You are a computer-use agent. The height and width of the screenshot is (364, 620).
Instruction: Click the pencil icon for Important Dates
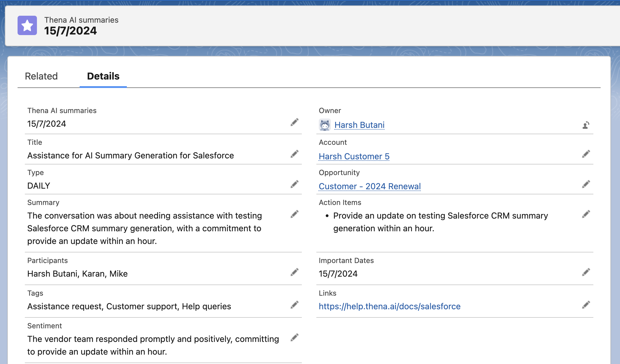pyautogui.click(x=586, y=272)
